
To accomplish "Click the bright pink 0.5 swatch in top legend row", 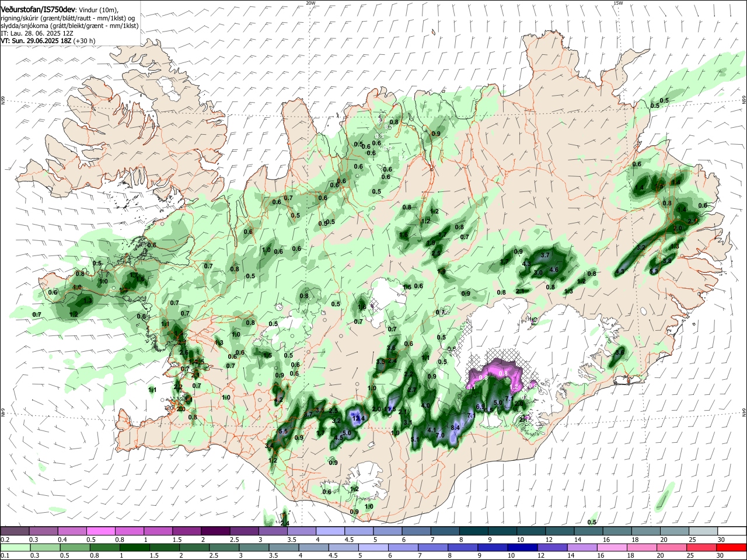I will coord(100,531).
